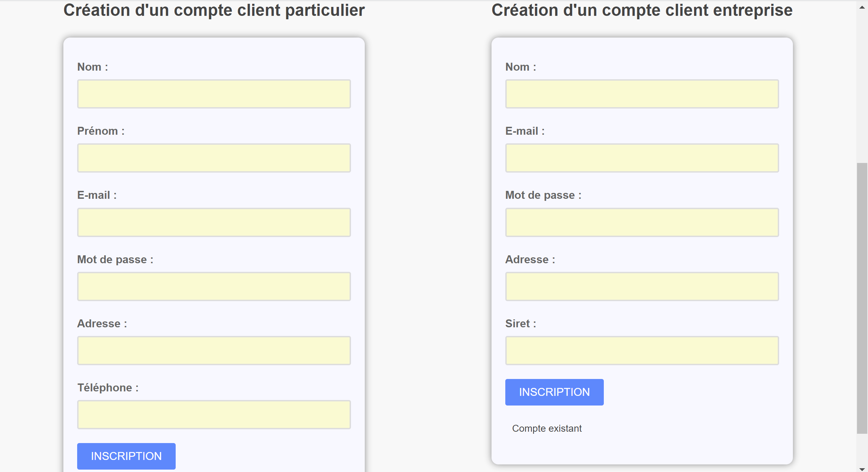Focus the Téléphone input field
The height and width of the screenshot is (472, 868).
coord(214,414)
